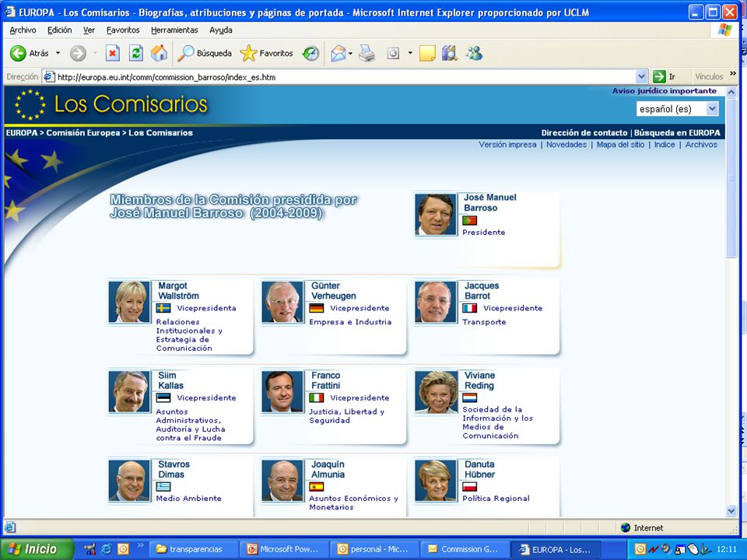Click the page scrollbar down arrow
The height and width of the screenshot is (560, 747).
(x=731, y=511)
